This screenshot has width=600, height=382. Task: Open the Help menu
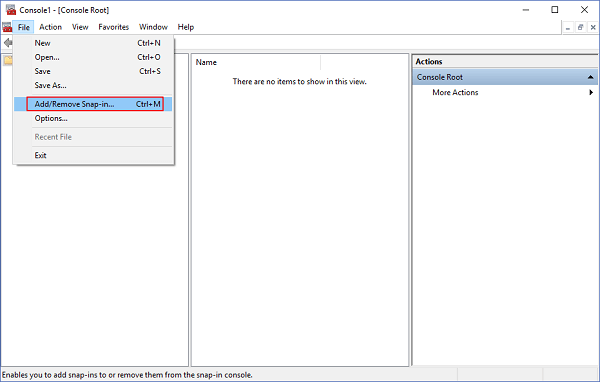click(186, 27)
